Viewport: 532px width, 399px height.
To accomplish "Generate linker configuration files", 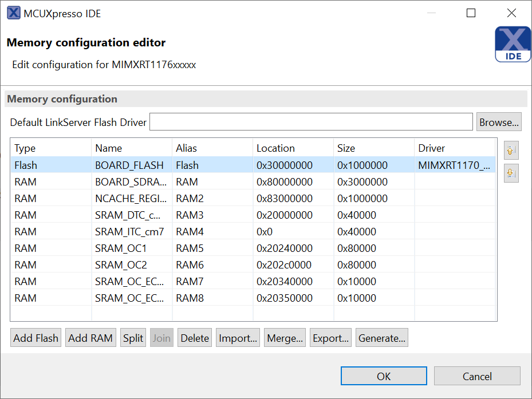I will click(381, 338).
